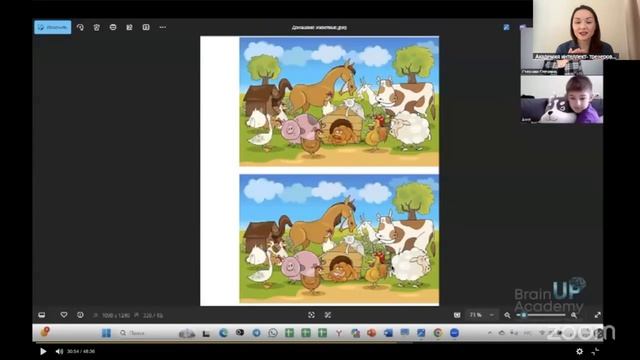Click the actual-size icon below the picture
640x360 pixels.
point(328,315)
